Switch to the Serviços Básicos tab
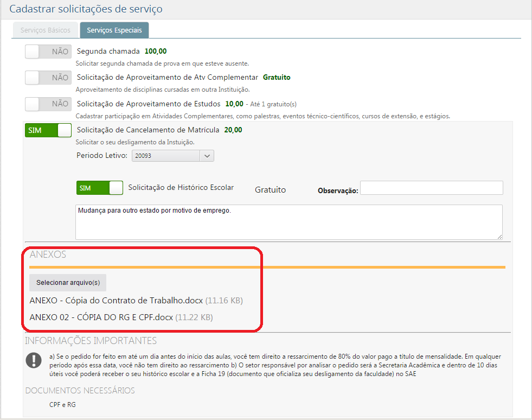532x420 pixels. click(46, 30)
